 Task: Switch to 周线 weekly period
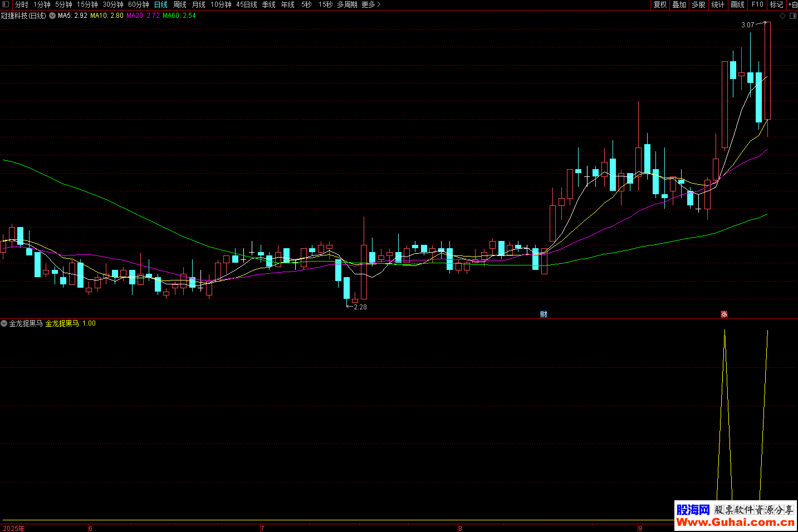pos(180,4)
